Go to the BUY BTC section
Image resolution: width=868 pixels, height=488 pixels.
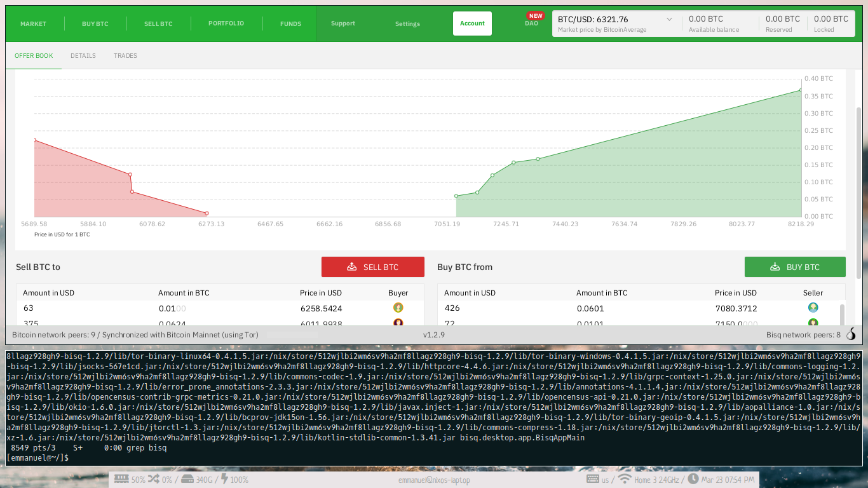(x=95, y=24)
